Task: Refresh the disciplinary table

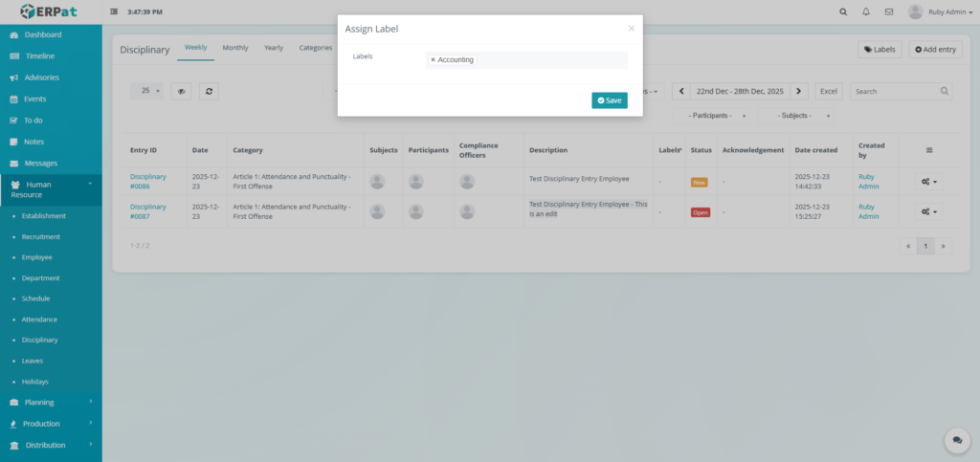Action: [209, 91]
